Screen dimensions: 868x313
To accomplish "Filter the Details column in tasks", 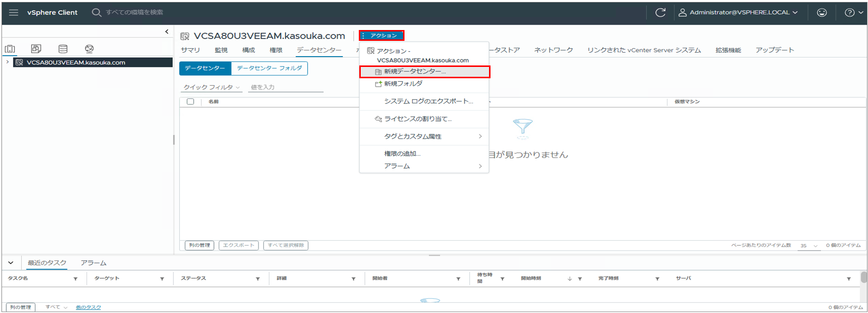I will pyautogui.click(x=353, y=279).
